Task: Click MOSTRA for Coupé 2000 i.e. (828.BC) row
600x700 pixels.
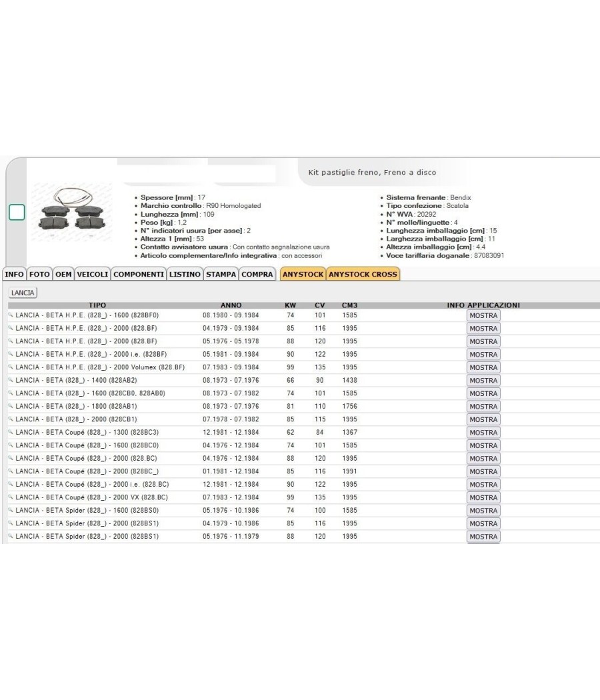Action: click(x=483, y=485)
